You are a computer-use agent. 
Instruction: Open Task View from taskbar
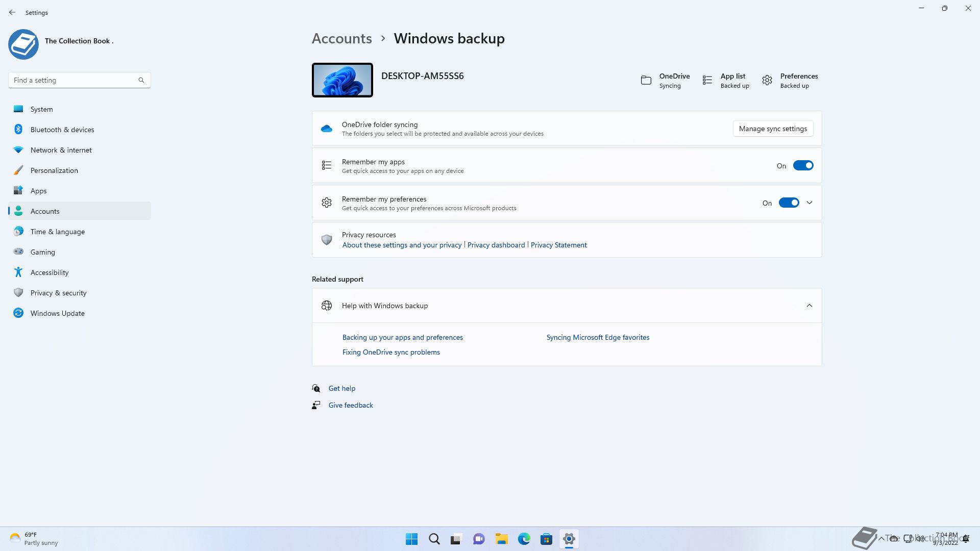[x=456, y=539]
